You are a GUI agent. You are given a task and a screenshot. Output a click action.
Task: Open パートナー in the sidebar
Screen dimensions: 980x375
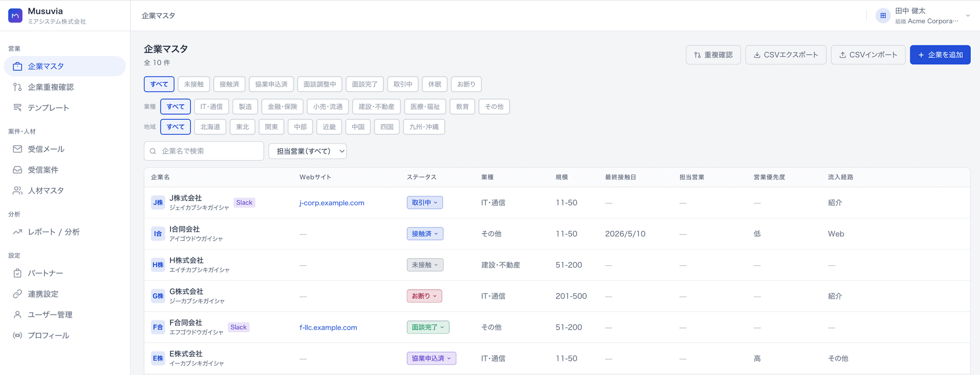click(x=65, y=273)
